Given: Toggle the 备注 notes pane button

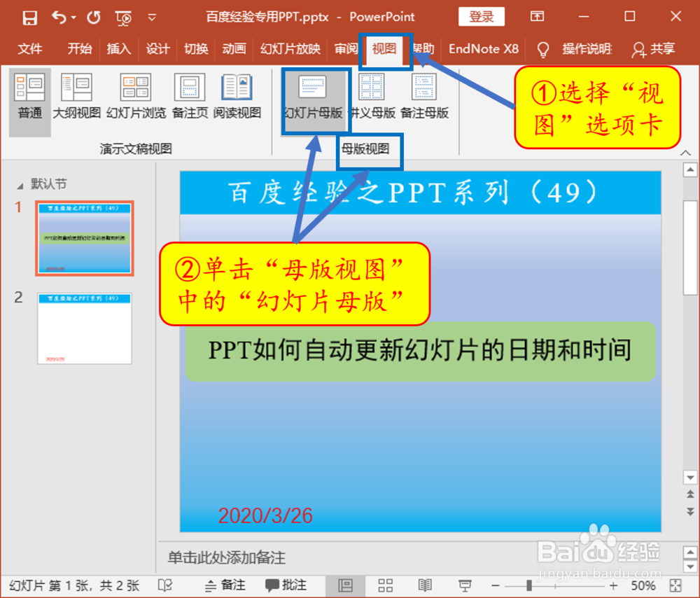Looking at the screenshot, I should click(x=225, y=585).
